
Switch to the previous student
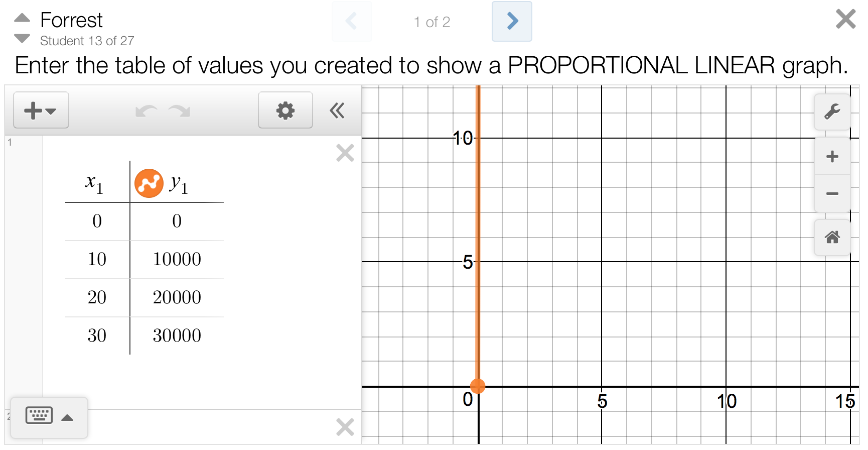22,18
